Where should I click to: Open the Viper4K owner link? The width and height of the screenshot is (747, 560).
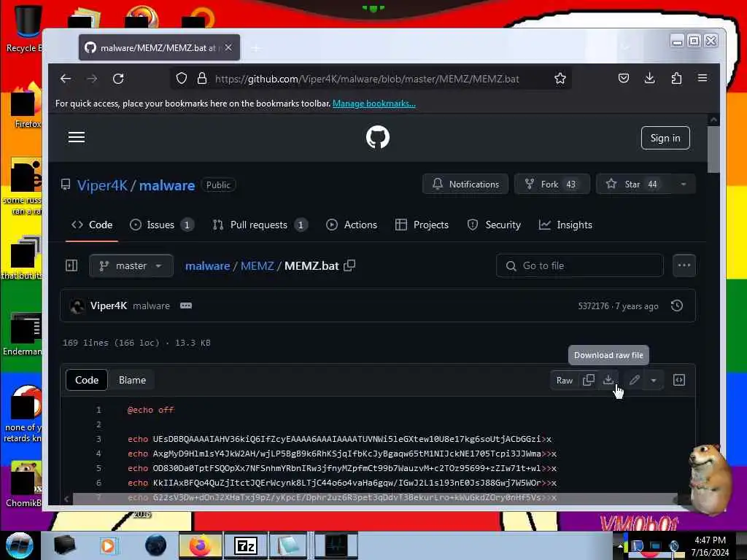point(102,185)
